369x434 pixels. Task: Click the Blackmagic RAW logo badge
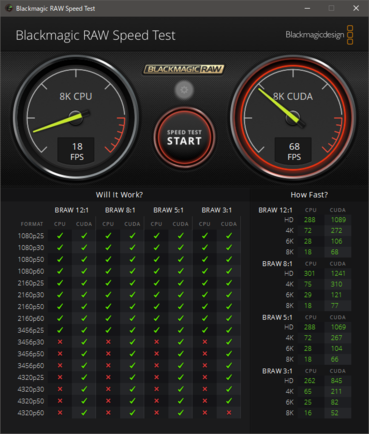[x=184, y=69]
